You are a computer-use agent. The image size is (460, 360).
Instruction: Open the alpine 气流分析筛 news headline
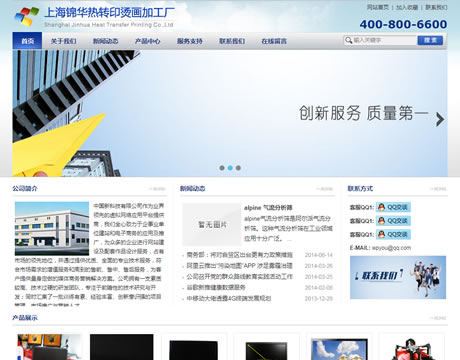pyautogui.click(x=268, y=208)
